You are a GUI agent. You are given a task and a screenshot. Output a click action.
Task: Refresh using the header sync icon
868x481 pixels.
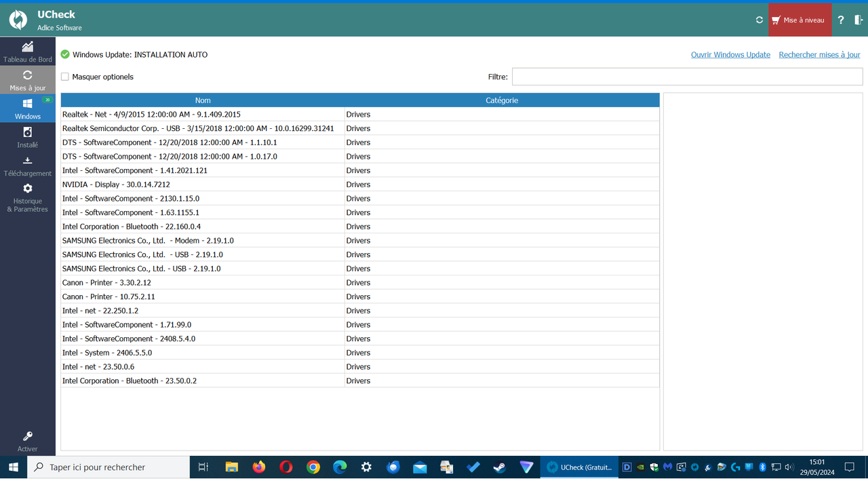tap(759, 20)
